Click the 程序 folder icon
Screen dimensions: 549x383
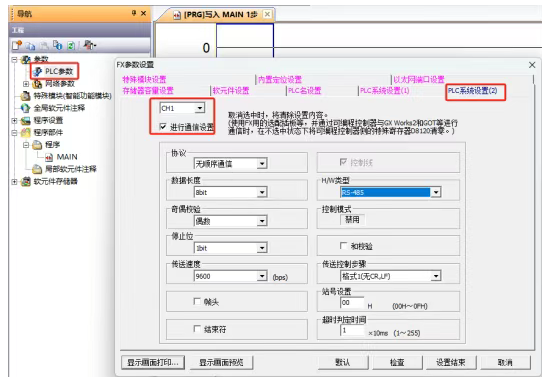(x=37, y=145)
